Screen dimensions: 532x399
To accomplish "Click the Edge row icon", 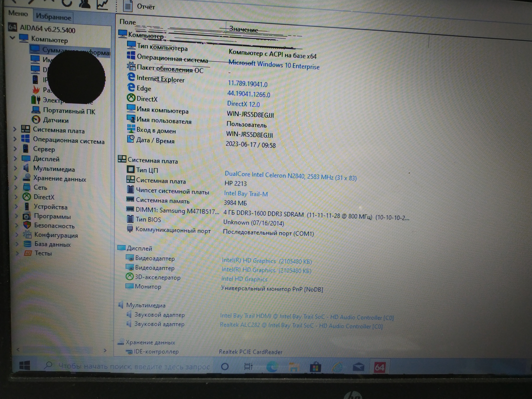I will (131, 87).
